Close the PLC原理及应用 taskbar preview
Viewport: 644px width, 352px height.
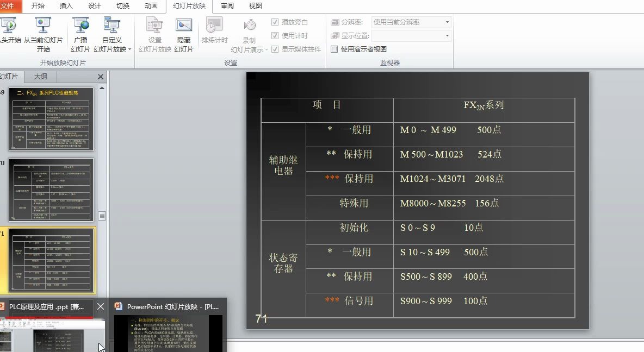coord(101,306)
